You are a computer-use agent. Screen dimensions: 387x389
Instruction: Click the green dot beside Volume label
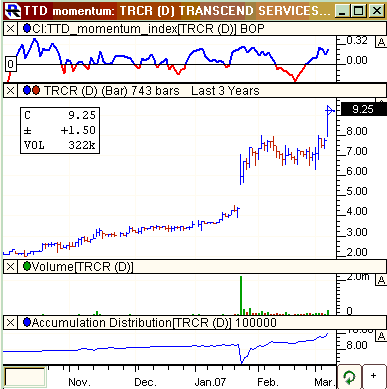pyautogui.click(x=27, y=266)
